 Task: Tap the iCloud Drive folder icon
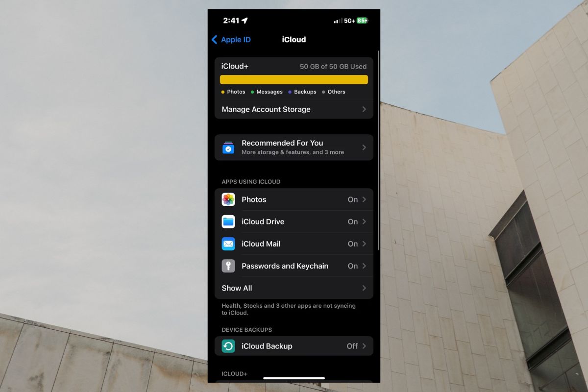(228, 221)
